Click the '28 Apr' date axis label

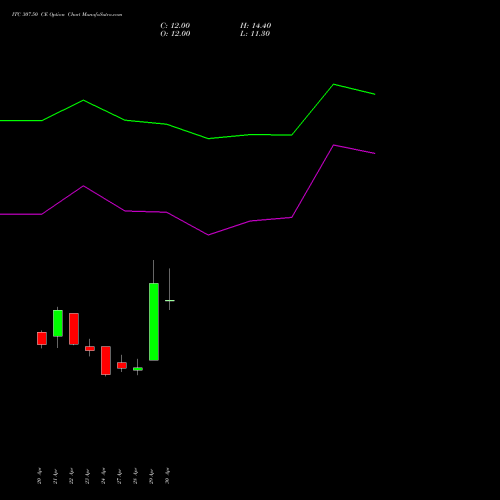(135, 476)
